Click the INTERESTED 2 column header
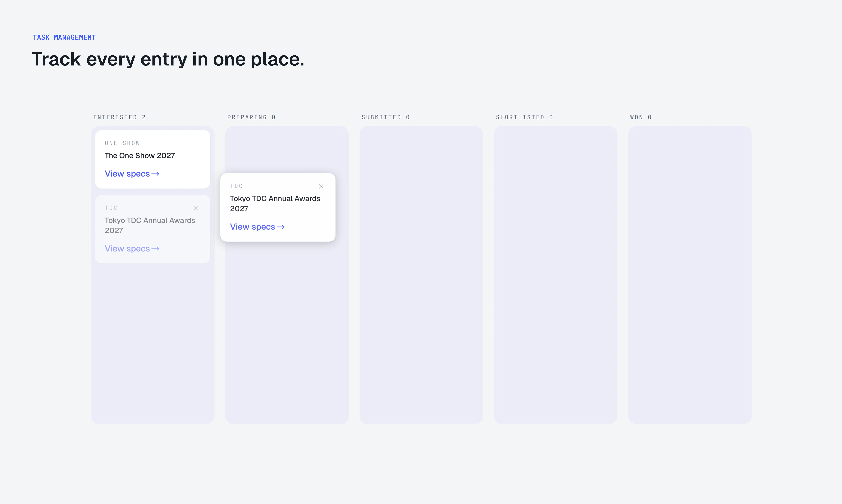Image resolution: width=842 pixels, height=504 pixels. pos(119,117)
